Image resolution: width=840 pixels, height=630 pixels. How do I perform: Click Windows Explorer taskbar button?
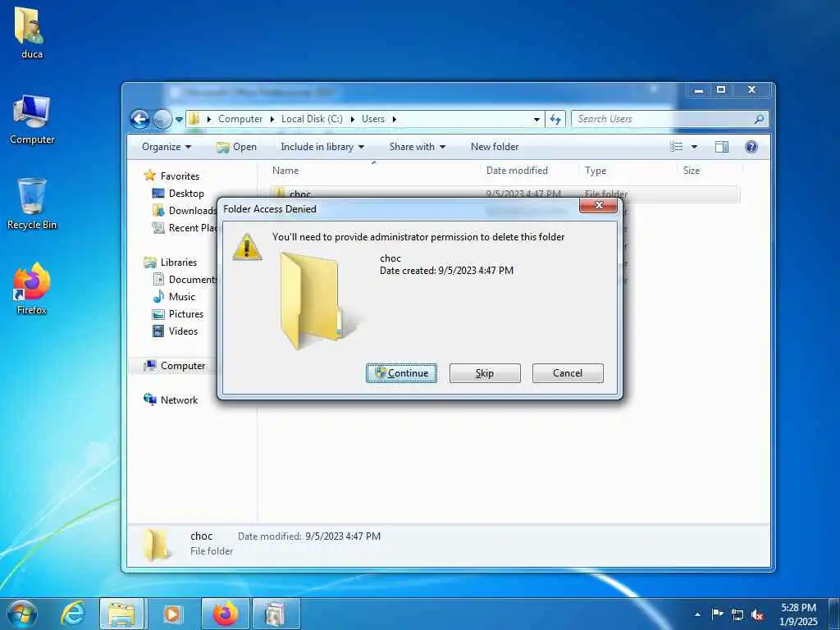click(121, 614)
